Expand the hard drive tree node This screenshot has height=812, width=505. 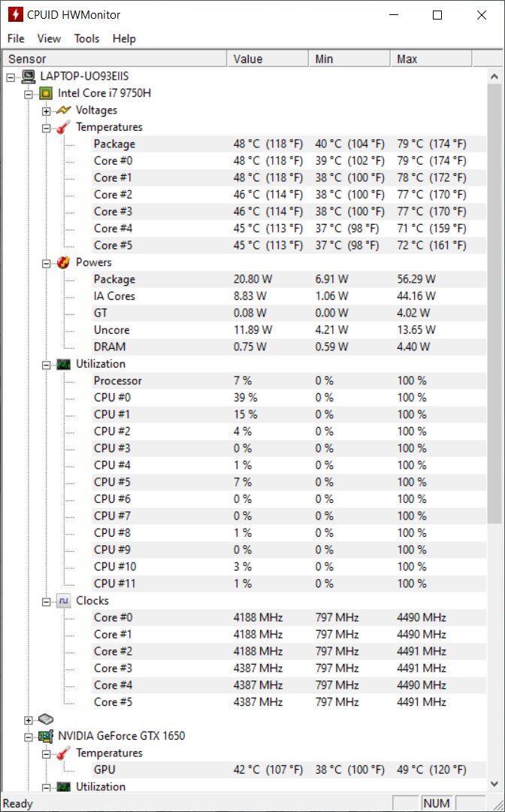point(29,720)
